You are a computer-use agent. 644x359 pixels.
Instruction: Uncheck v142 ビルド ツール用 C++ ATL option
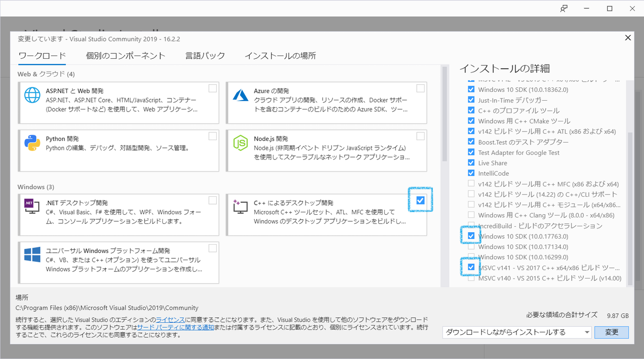tap(471, 131)
